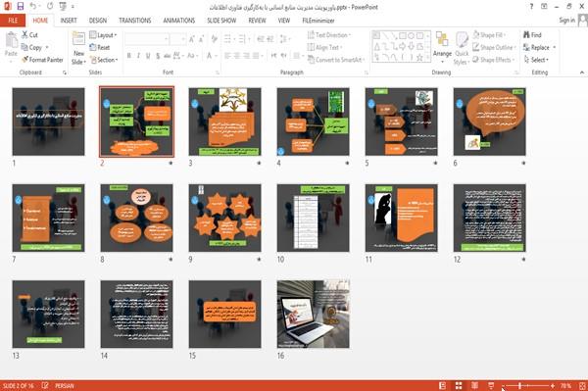Click the spell check status icon
This screenshot has height=391, width=588.
[45, 385]
